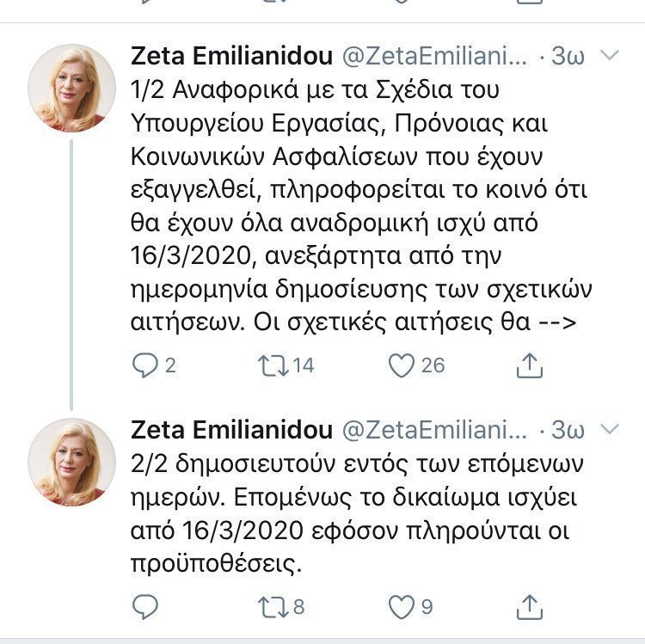The image size is (645, 644).
Task: Share the second tweet (2/2)
Action: 530,606
